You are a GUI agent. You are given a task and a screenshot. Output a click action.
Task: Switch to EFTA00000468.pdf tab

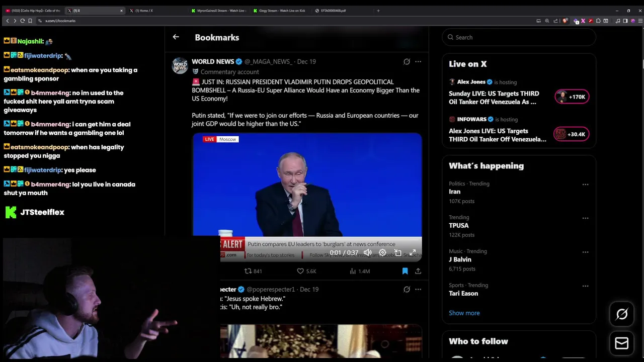coord(342,11)
